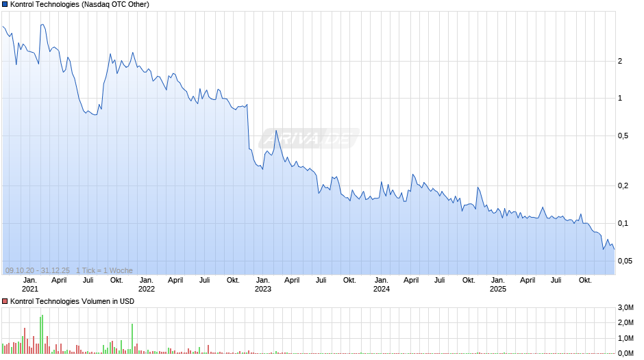Click the volume axis label '2,0M'

(x=626, y=322)
